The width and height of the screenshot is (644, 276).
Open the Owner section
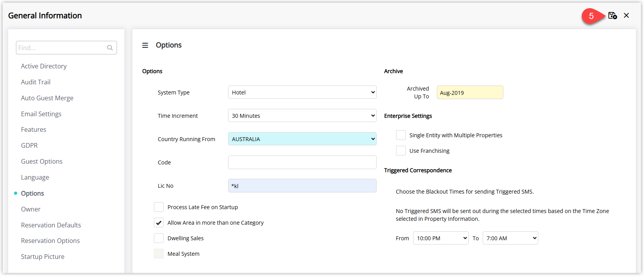[x=31, y=209]
